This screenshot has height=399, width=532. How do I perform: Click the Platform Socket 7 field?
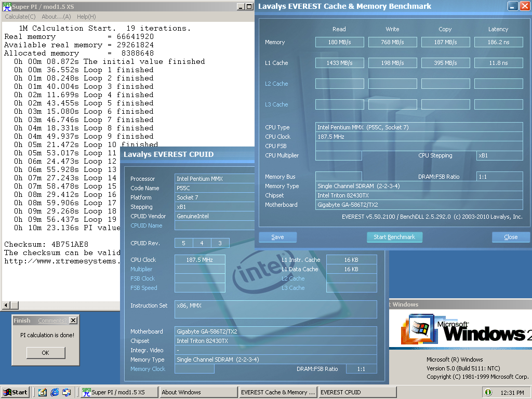click(215, 197)
